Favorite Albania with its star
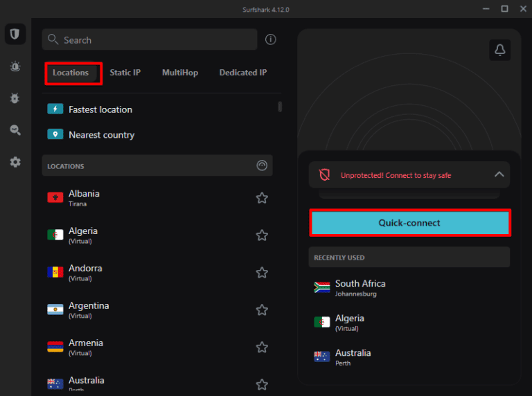532x396 pixels. point(262,198)
